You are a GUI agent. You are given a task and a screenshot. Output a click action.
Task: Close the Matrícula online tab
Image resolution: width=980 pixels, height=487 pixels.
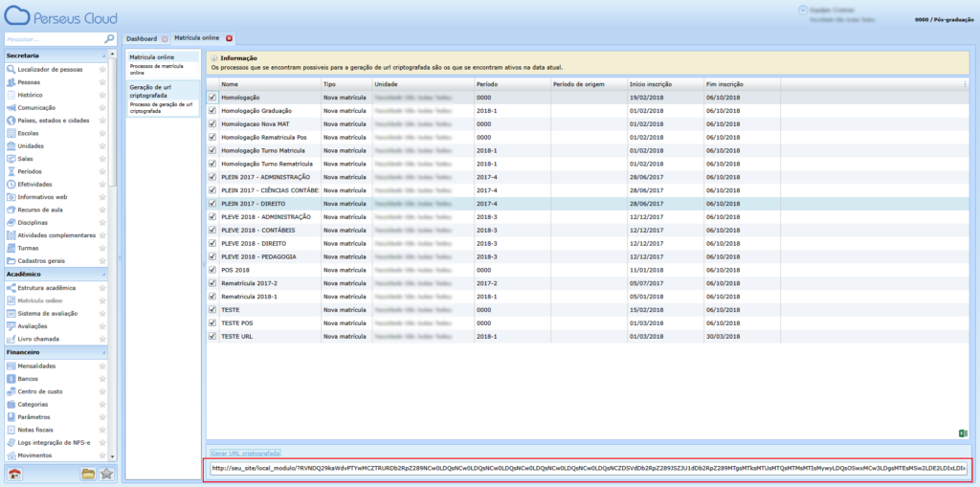(229, 38)
